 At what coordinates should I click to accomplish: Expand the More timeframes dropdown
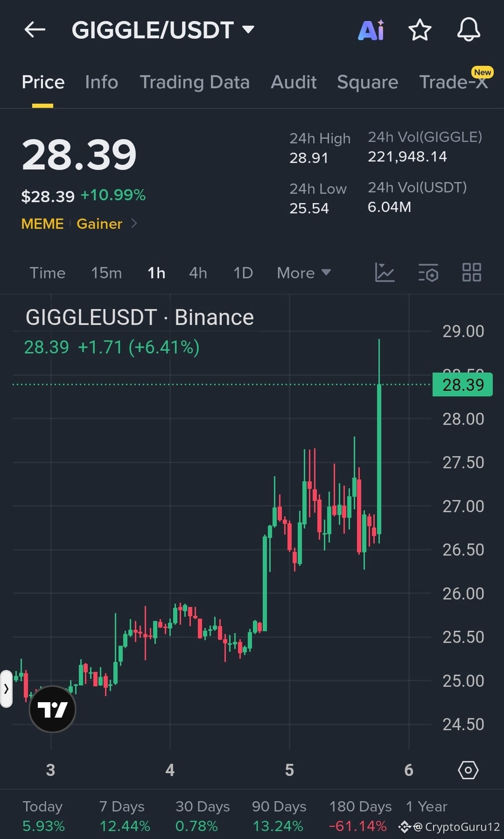(x=304, y=273)
